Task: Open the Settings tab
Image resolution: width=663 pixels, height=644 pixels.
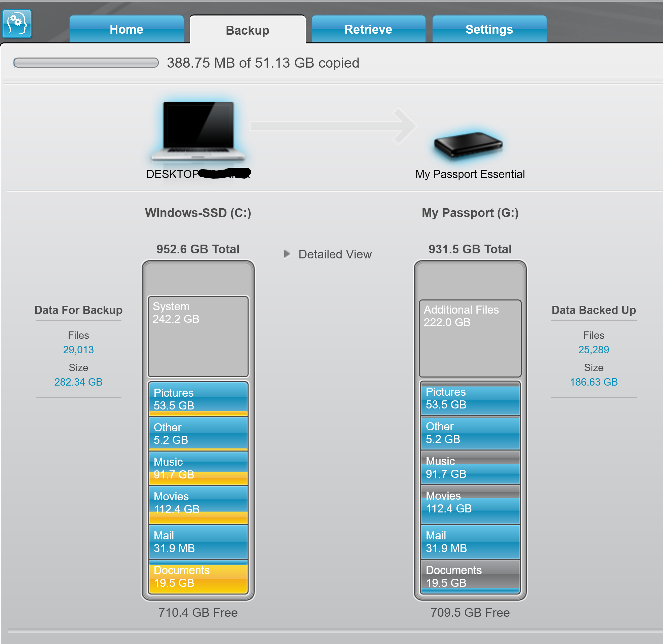Action: pyautogui.click(x=489, y=30)
